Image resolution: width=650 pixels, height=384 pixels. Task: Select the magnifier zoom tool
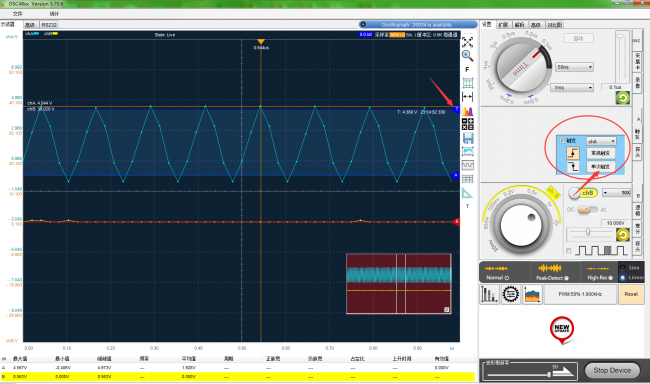click(x=468, y=56)
